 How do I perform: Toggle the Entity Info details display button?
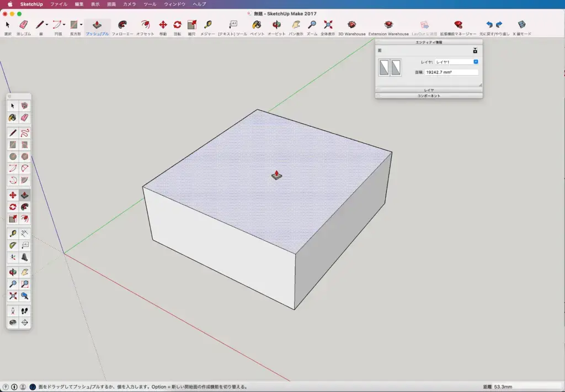point(475,51)
